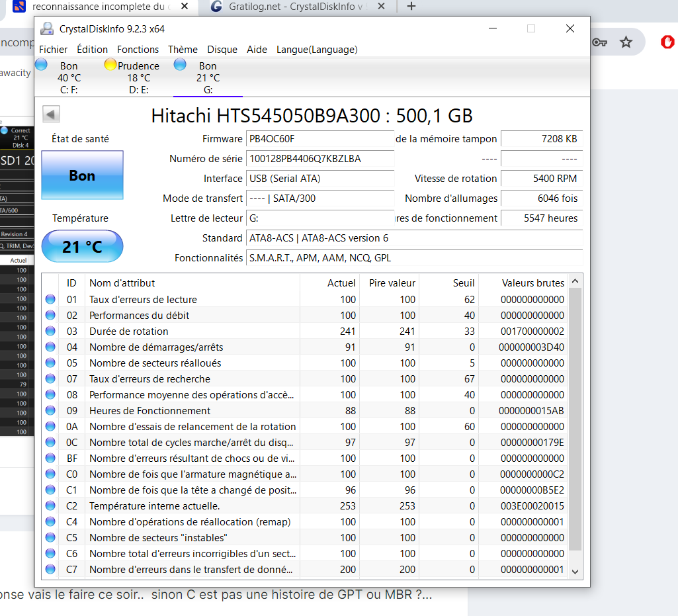678x616 pixels.
Task: Click the Seuil column header
Action: tap(449, 283)
